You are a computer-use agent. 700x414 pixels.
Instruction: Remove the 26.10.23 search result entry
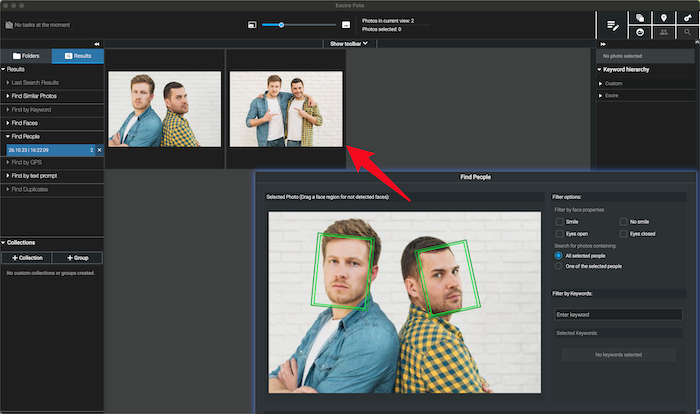(99, 149)
